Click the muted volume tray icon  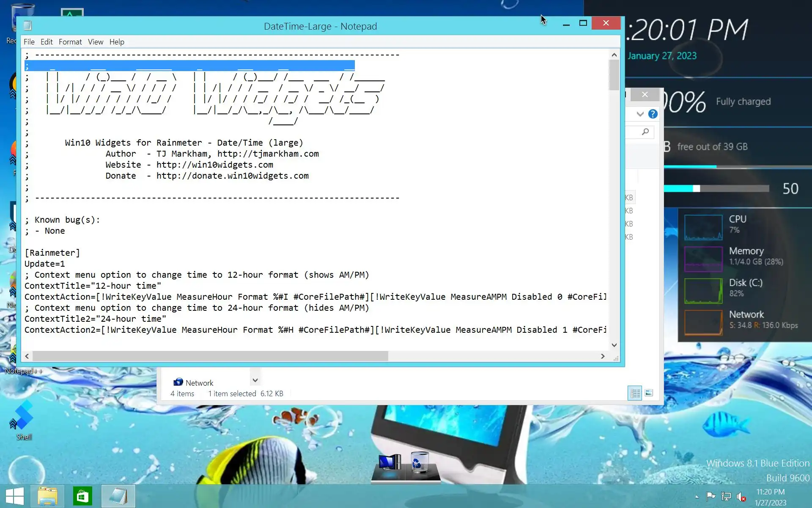pyautogui.click(x=741, y=497)
